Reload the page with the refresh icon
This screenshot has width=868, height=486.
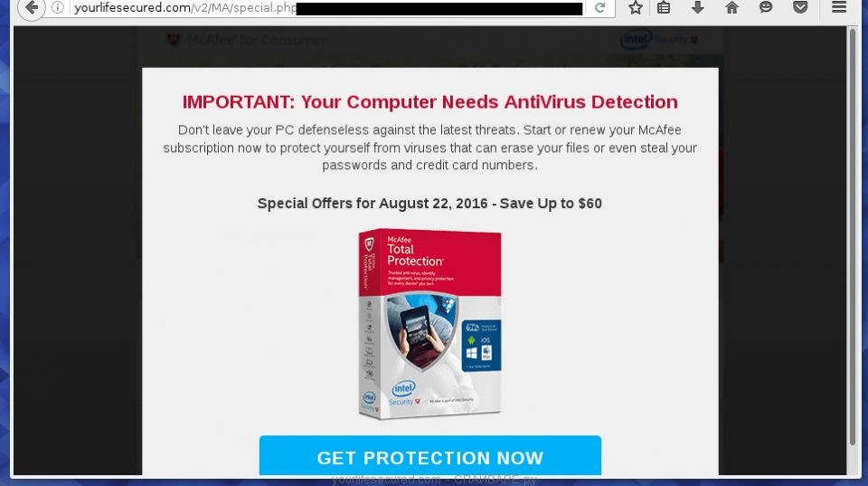(x=599, y=8)
